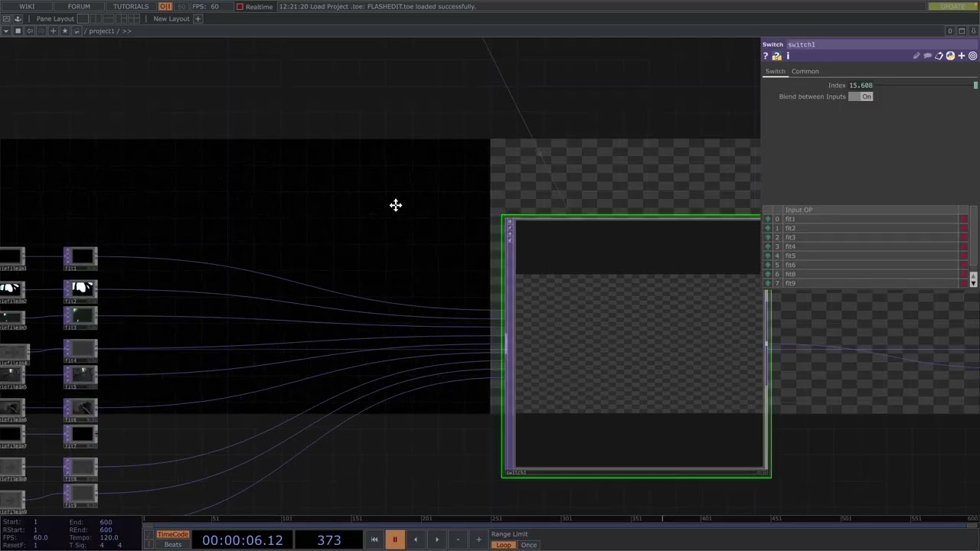Add a new layout with plus button

pyautogui.click(x=198, y=18)
